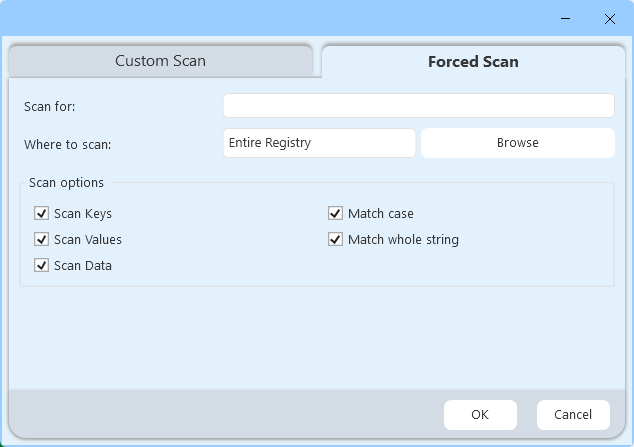
Task: Disable the Scan Data checkbox
Action: pyautogui.click(x=42, y=265)
